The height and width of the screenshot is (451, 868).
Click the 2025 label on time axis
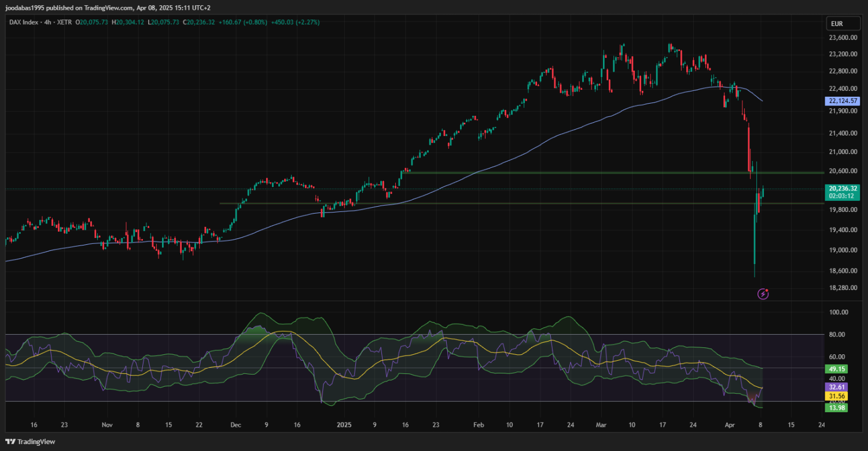[x=344, y=424]
